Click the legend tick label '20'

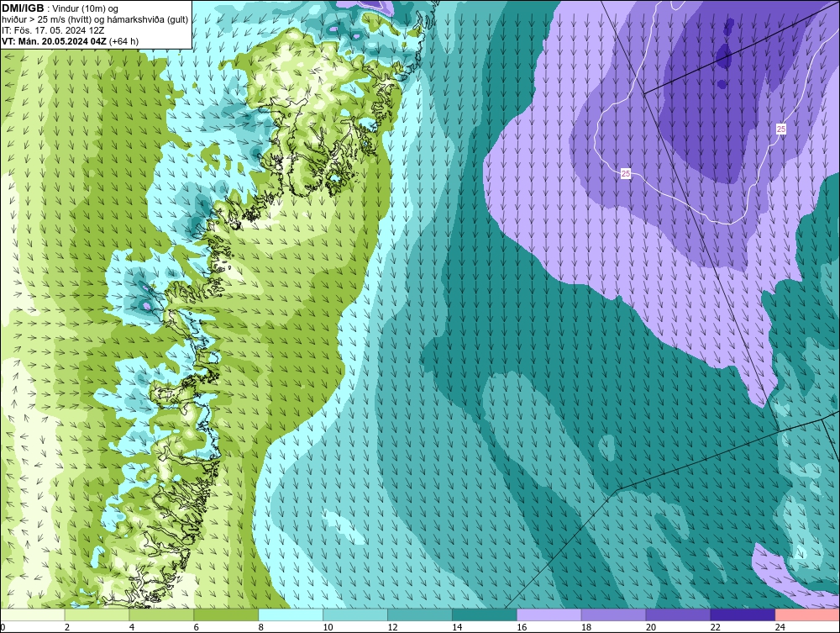click(651, 627)
